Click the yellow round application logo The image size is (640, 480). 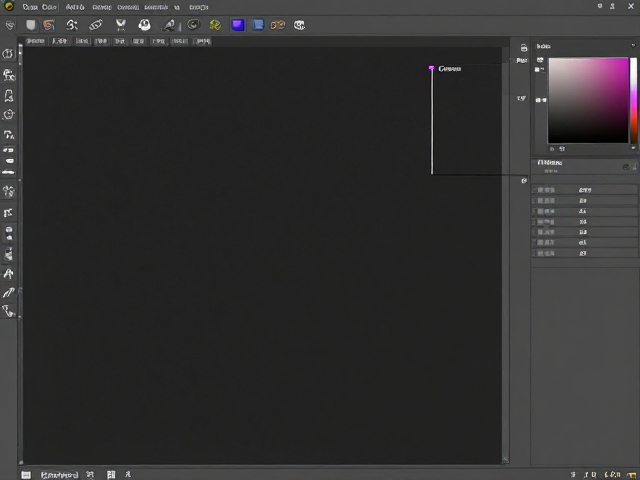click(x=9, y=7)
